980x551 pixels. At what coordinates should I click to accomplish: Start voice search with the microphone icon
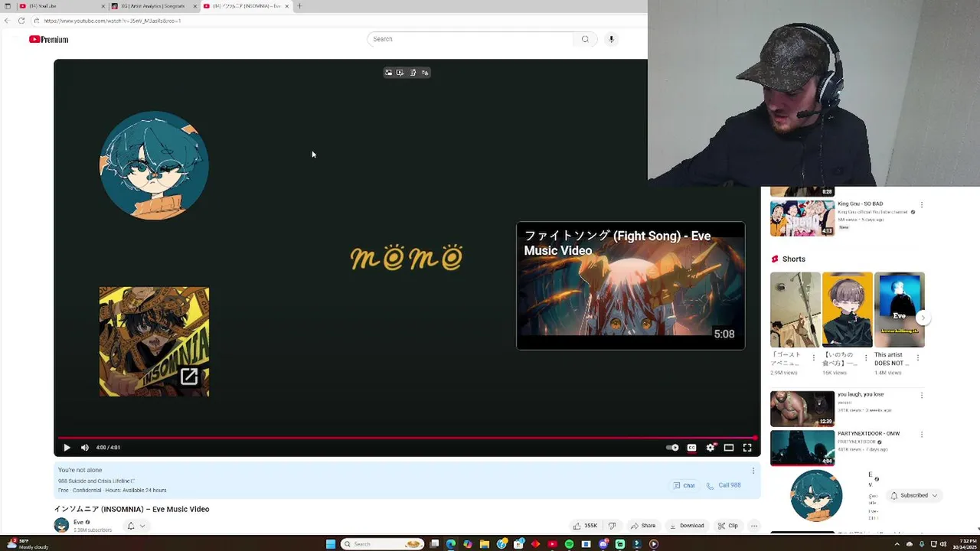click(611, 39)
